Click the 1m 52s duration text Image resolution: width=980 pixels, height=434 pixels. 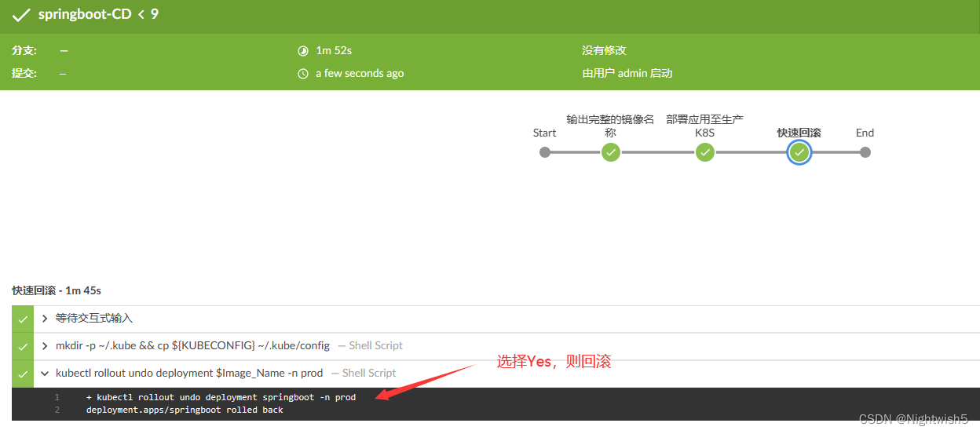tap(334, 50)
